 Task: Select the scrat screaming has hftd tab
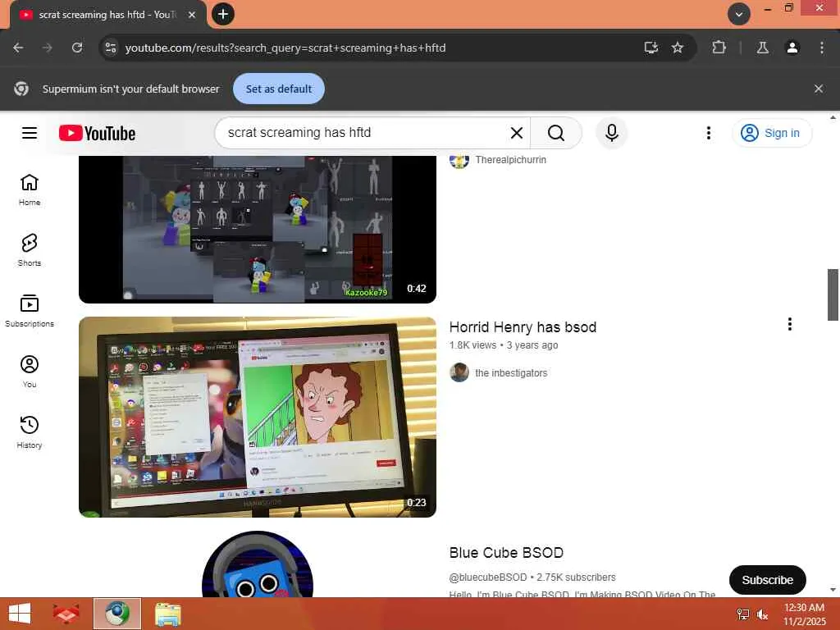click(x=107, y=15)
